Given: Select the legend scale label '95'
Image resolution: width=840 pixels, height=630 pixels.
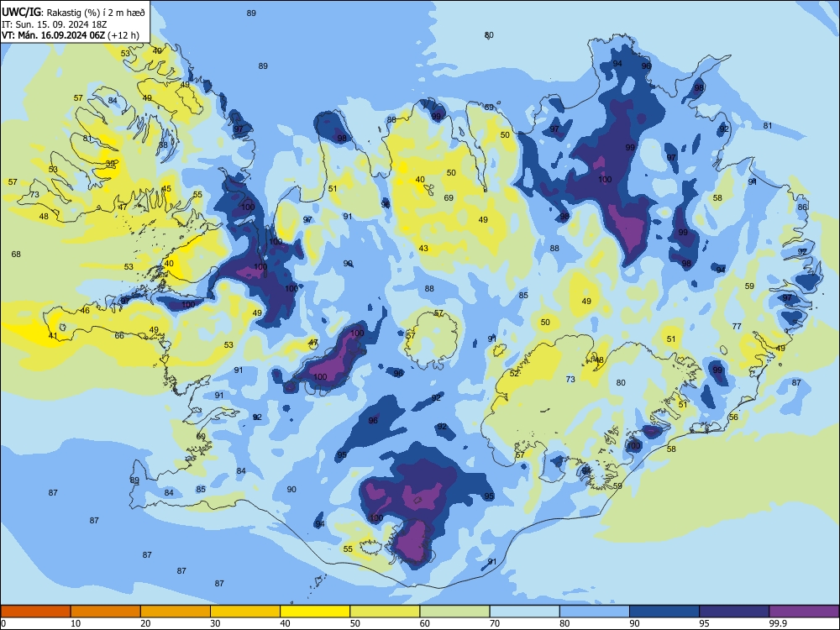Looking at the screenshot, I should pos(704,623).
